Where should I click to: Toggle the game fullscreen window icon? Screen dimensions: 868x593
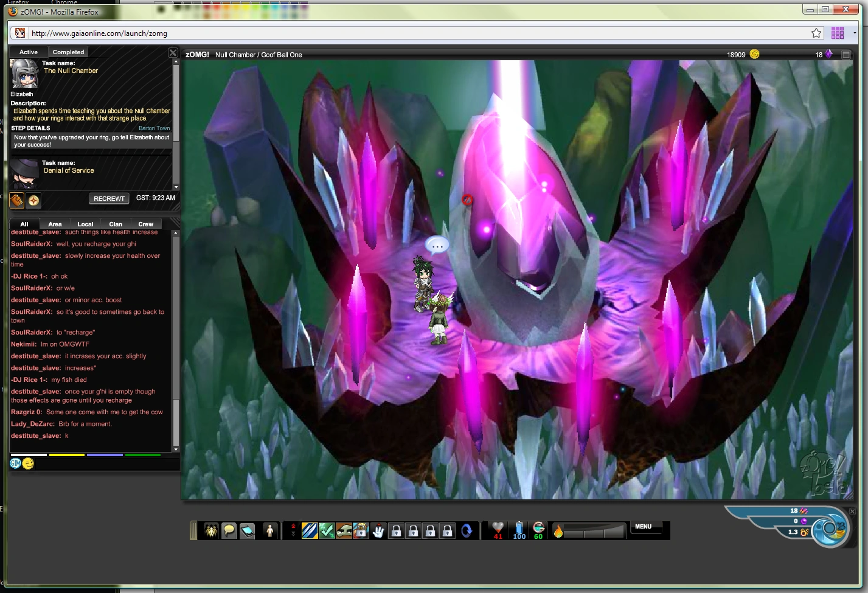(x=845, y=55)
